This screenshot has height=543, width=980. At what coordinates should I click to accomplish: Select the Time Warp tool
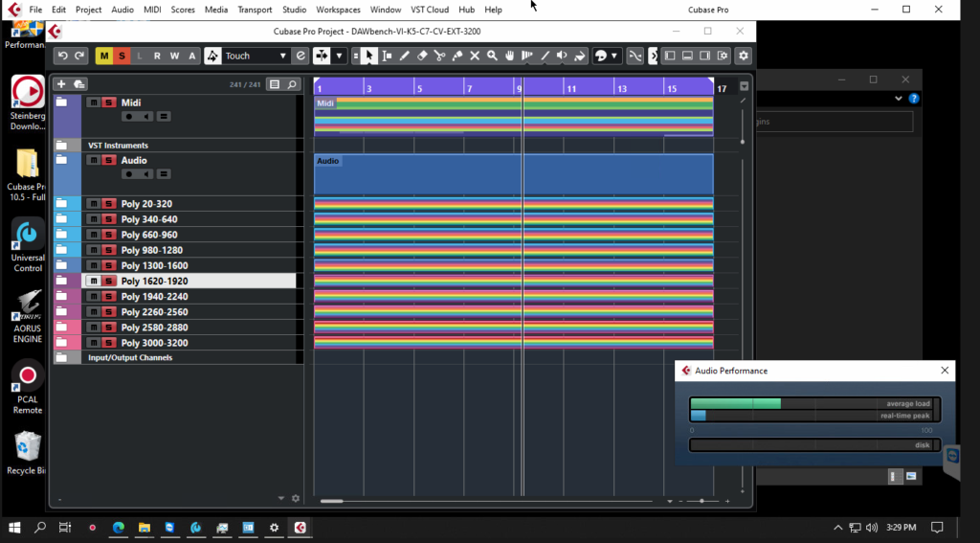coord(527,56)
